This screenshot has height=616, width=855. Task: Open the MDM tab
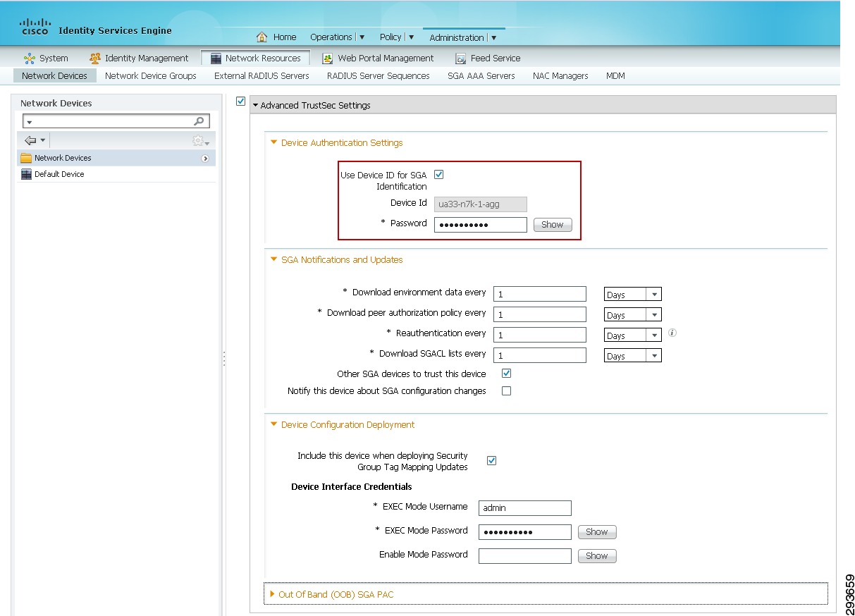615,75
